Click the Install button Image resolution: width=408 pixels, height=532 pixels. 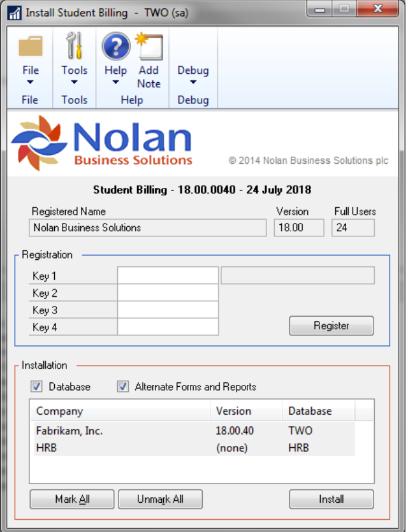click(331, 500)
